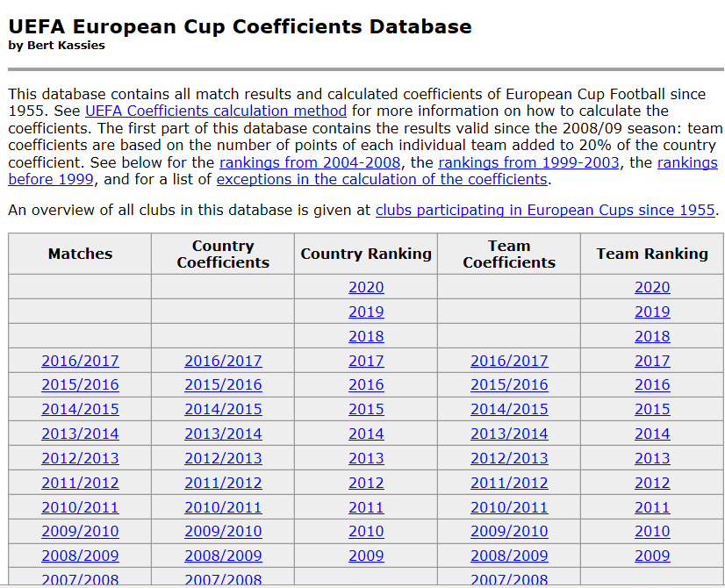Open Country Coefficients 2011/2012
Image resolution: width=725 pixels, height=588 pixels.
pos(223,483)
